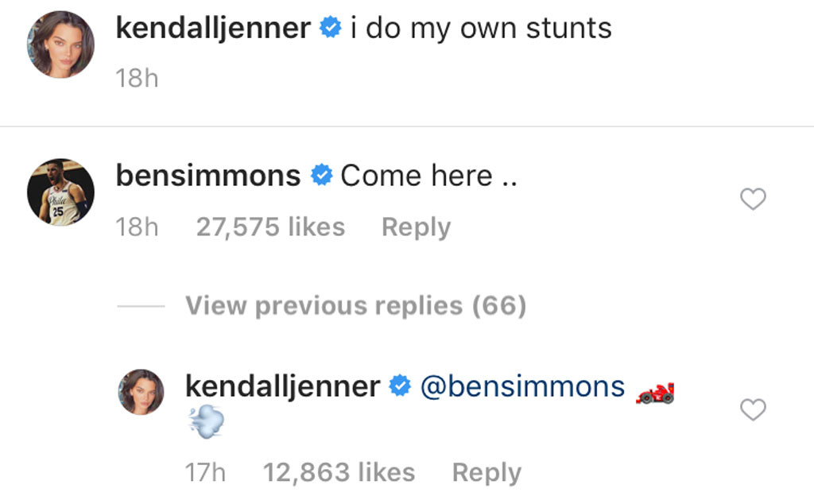Expand View previous replies (66)
Viewport: 814px width, 504px height.
tap(356, 306)
